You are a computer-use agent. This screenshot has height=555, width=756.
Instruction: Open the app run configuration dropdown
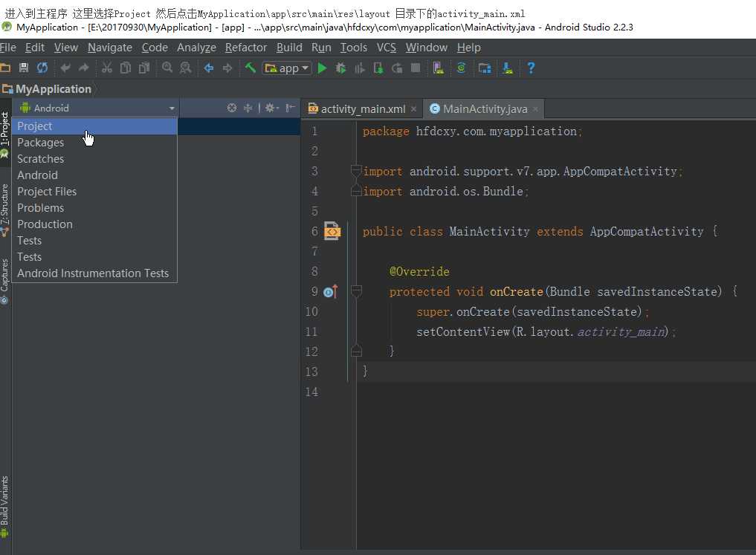pos(287,68)
